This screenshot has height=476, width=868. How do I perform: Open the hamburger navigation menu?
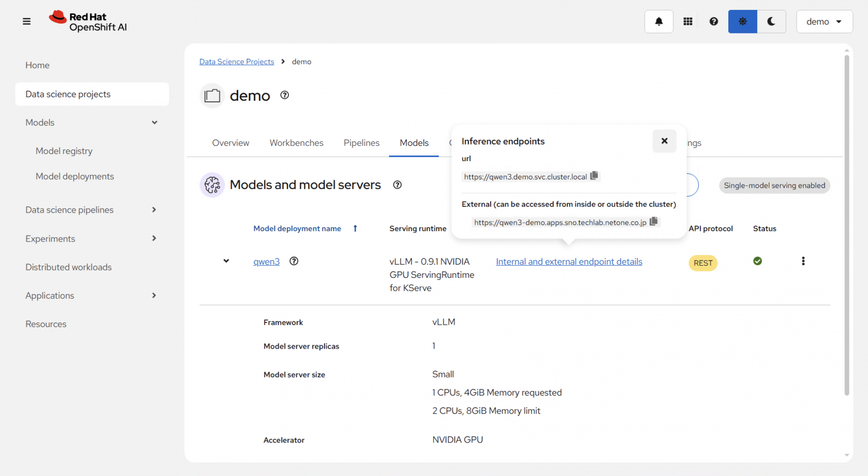[x=27, y=21]
